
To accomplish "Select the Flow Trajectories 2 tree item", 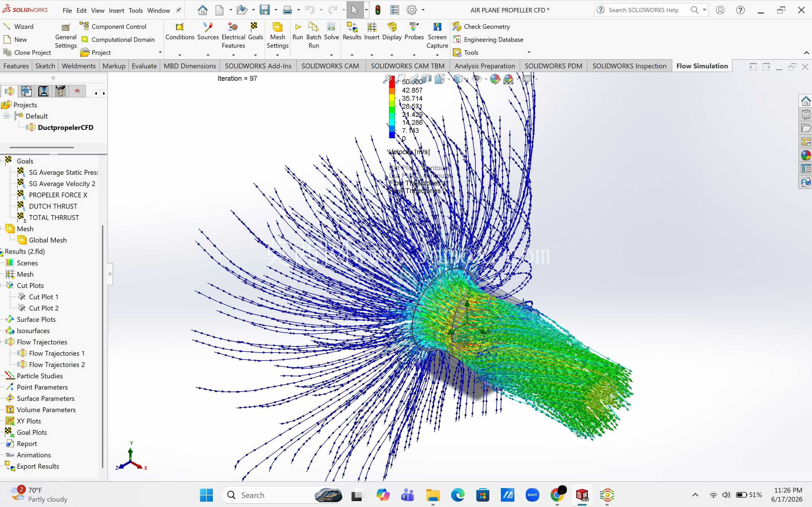I will click(x=57, y=364).
